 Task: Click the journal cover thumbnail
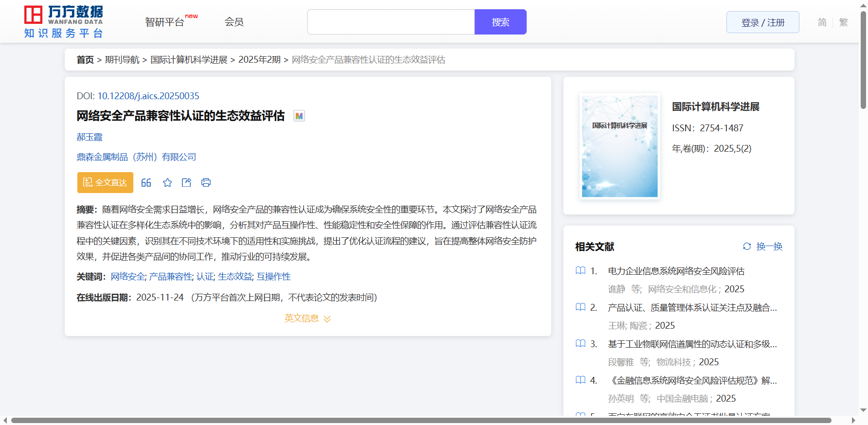619,146
